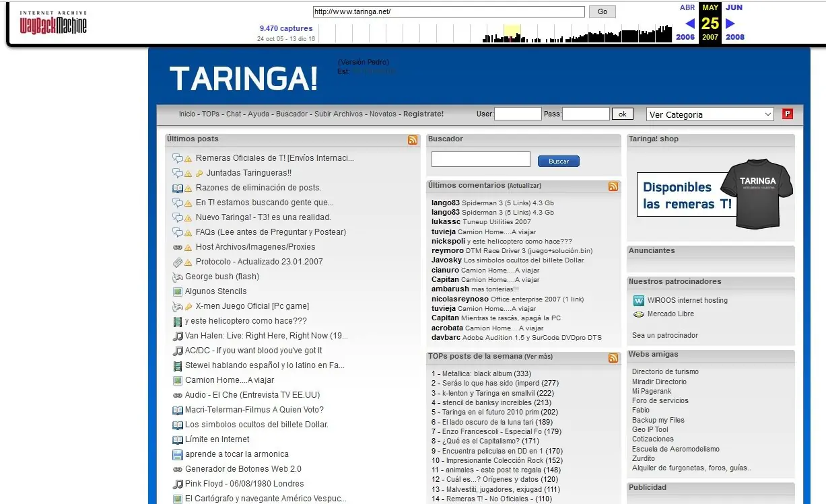Go to next capture with right blue arrow

click(x=730, y=24)
